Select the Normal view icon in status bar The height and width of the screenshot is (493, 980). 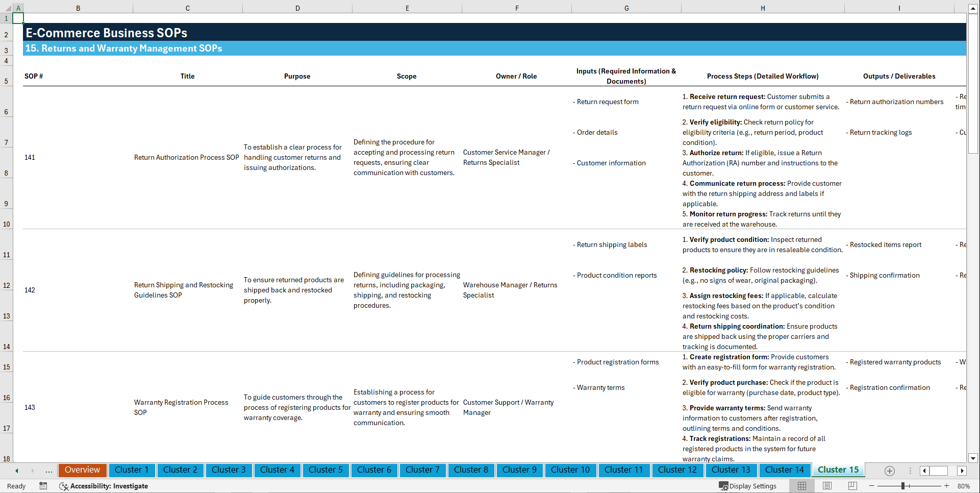tap(801, 486)
